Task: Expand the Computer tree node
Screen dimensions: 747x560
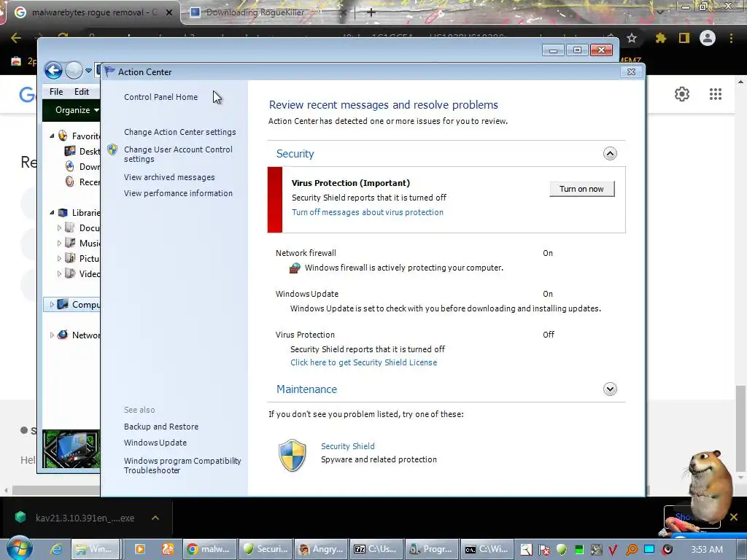Action: (x=52, y=304)
